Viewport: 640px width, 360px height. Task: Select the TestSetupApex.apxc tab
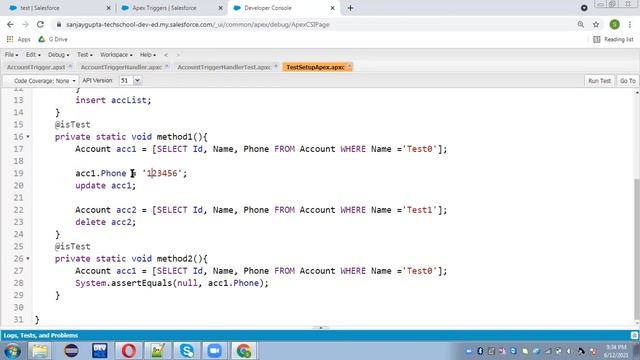coord(318,67)
